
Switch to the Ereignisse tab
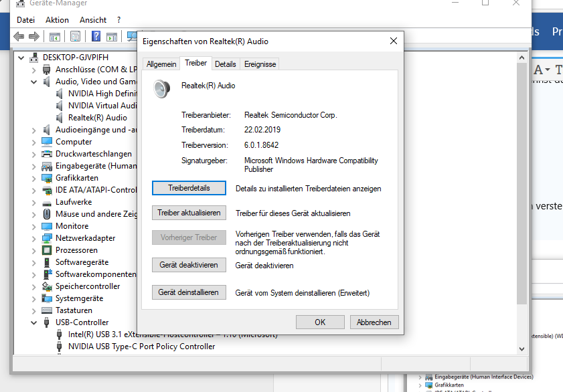260,64
